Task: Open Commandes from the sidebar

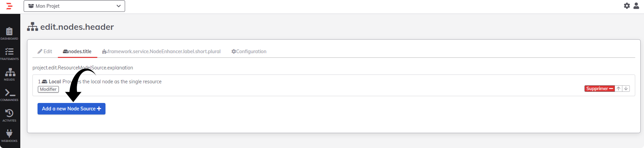Action: pyautogui.click(x=9, y=95)
